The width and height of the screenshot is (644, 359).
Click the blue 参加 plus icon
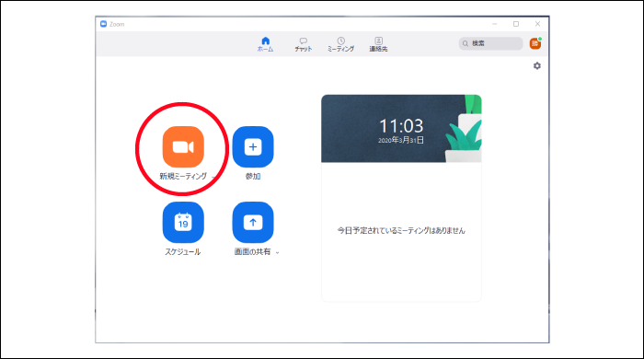(253, 146)
